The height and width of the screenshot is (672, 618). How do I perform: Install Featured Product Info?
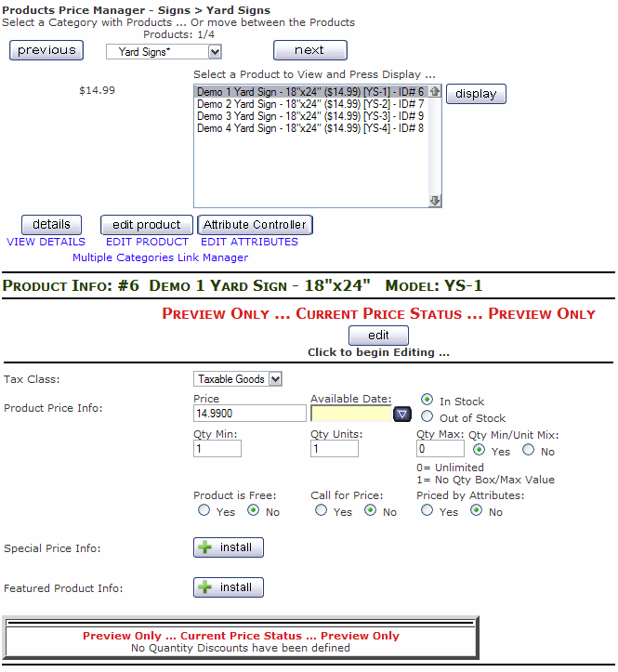coord(229,587)
